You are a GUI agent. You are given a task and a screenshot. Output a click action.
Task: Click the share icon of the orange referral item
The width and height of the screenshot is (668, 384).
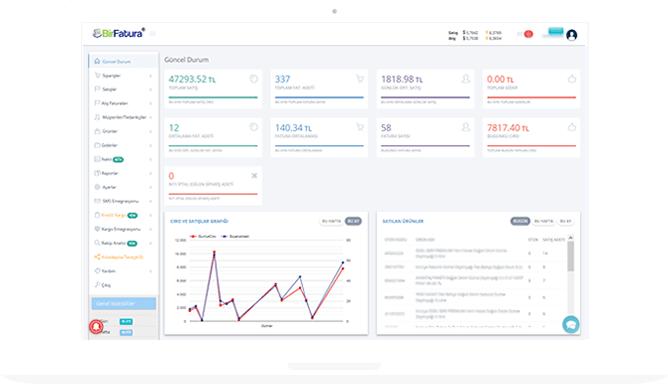(x=97, y=257)
